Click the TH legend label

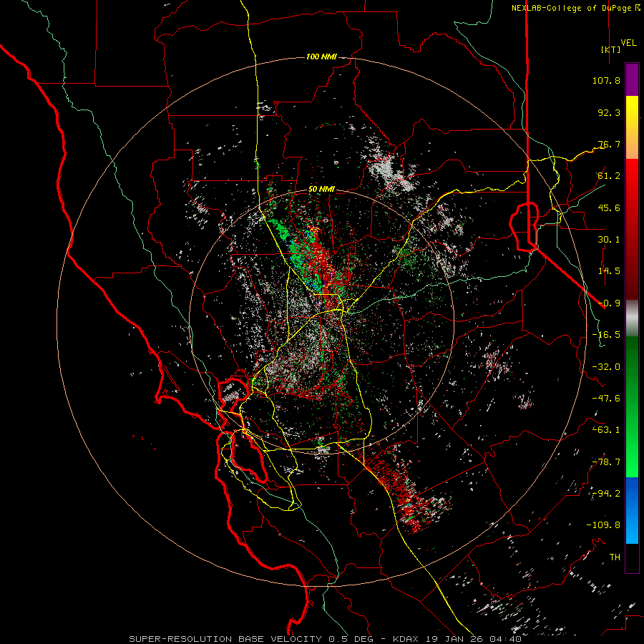click(615, 557)
